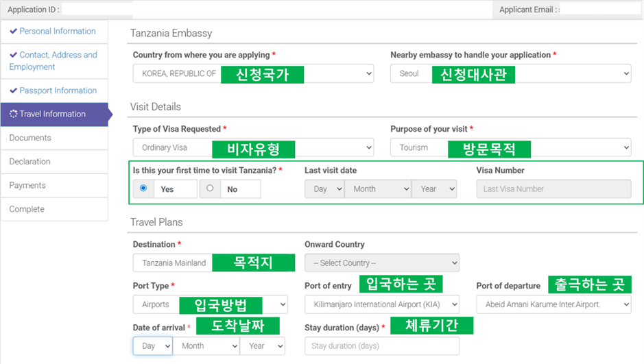Open Date of arrival Day dropdown

pyautogui.click(x=153, y=346)
